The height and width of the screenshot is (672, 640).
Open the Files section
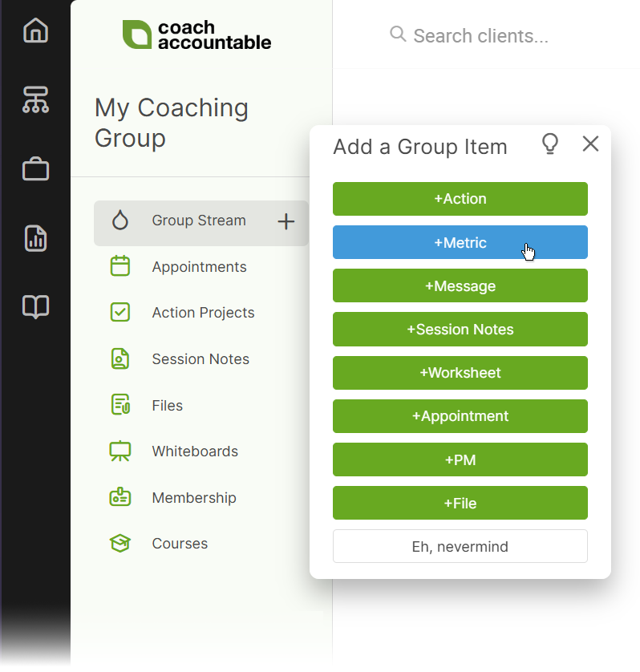167,406
